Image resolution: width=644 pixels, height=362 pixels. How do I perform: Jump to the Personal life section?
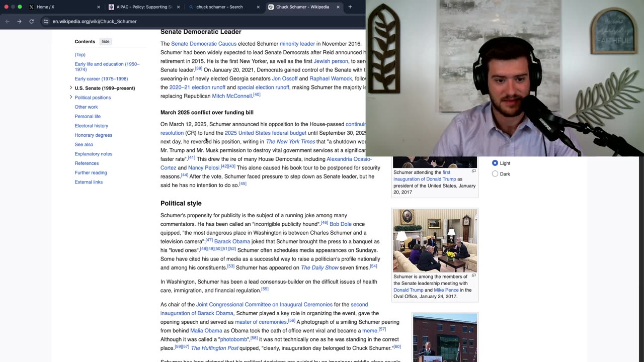click(x=88, y=117)
